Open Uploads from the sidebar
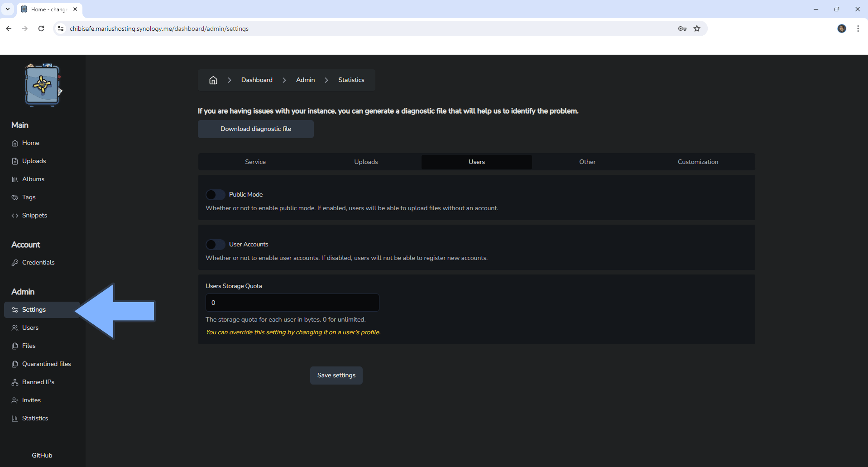This screenshot has width=868, height=467. [x=34, y=161]
